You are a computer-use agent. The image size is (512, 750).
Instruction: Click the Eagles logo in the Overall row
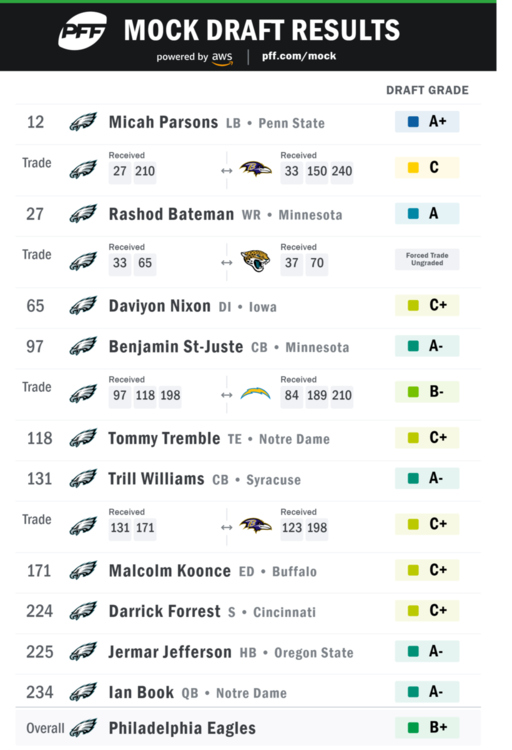(x=83, y=728)
